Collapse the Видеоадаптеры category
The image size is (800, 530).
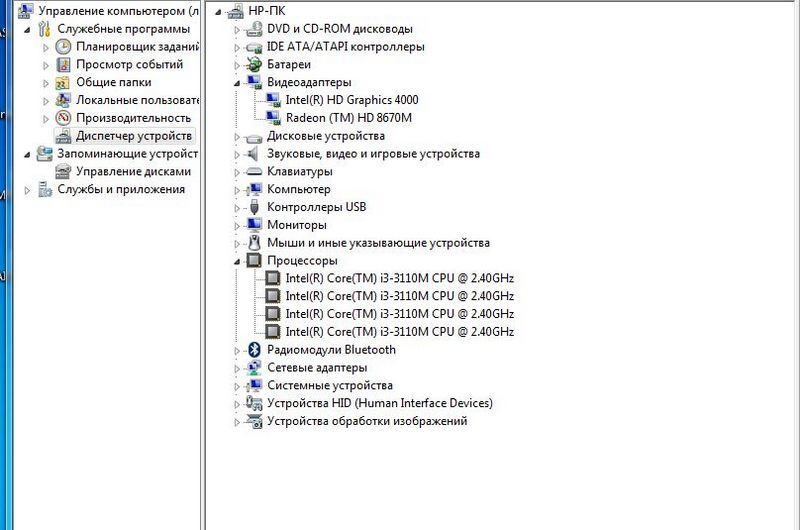238,83
